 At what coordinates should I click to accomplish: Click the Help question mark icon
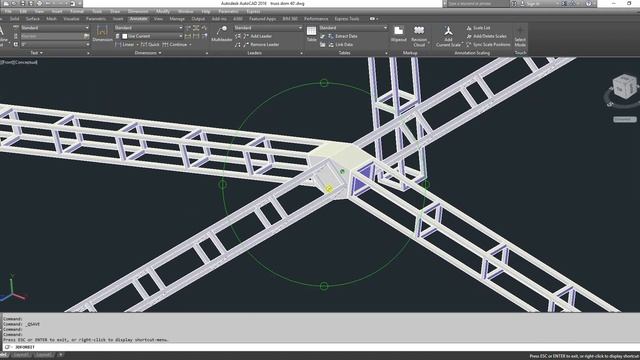point(589,3)
